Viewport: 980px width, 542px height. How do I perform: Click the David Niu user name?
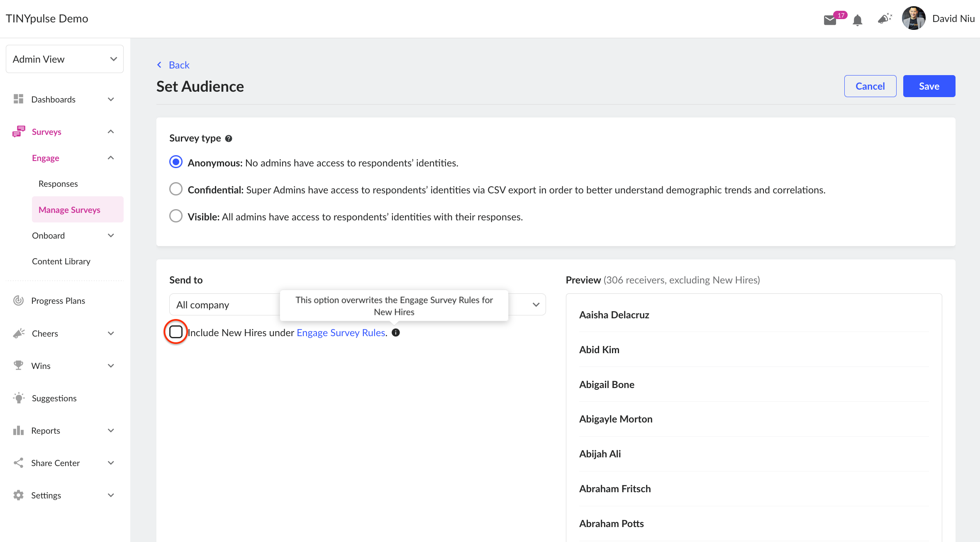click(953, 18)
